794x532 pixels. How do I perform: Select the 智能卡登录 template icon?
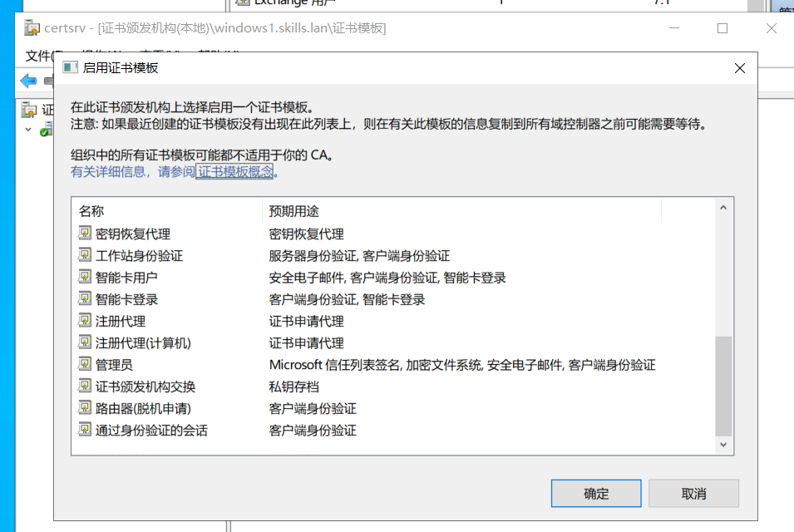pyautogui.click(x=85, y=299)
